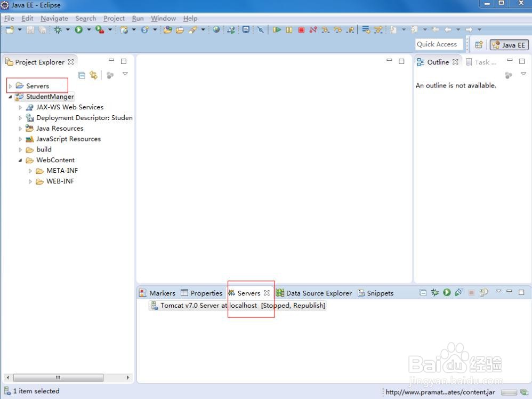The image size is (532, 399).
Task: Open Project Explorer view menu triangle
Action: pyautogui.click(x=125, y=74)
